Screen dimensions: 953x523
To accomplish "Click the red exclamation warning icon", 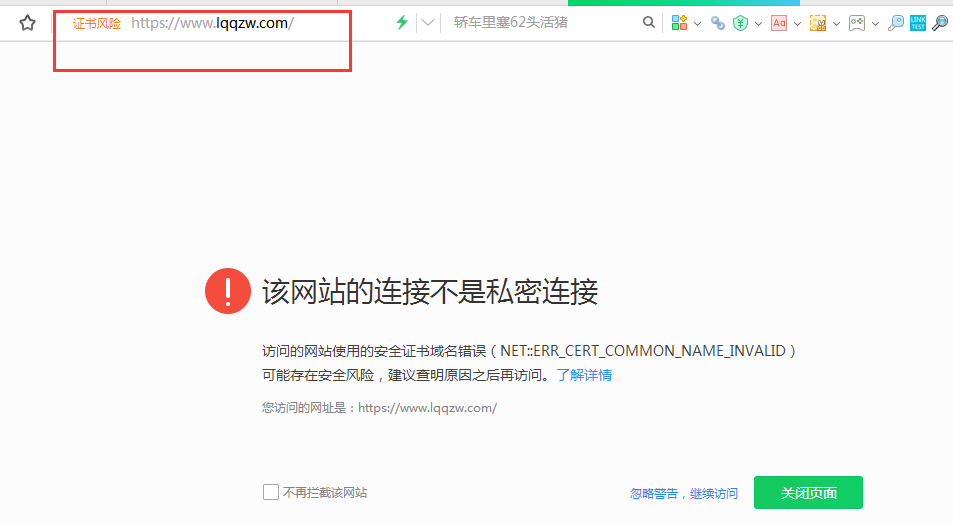I will [x=228, y=291].
